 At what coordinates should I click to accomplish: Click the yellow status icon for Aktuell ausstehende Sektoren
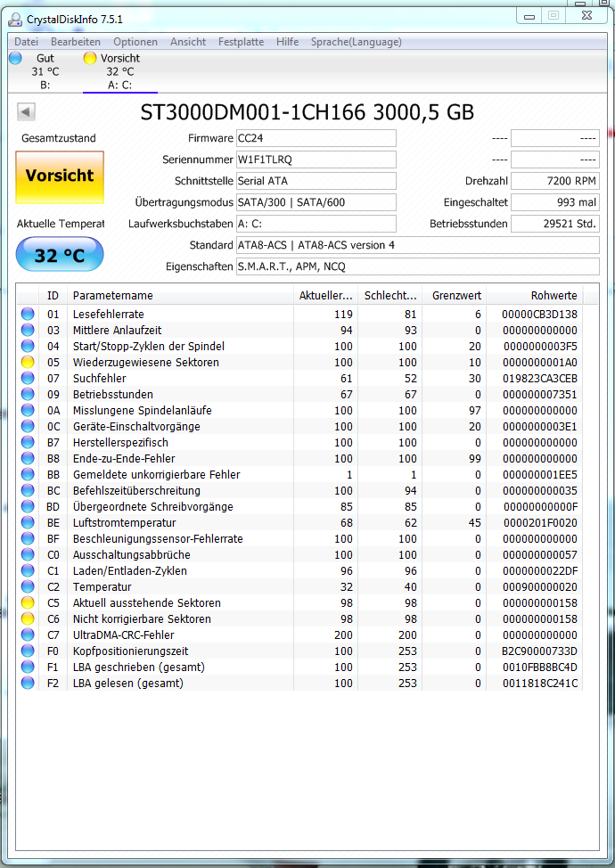point(28,602)
